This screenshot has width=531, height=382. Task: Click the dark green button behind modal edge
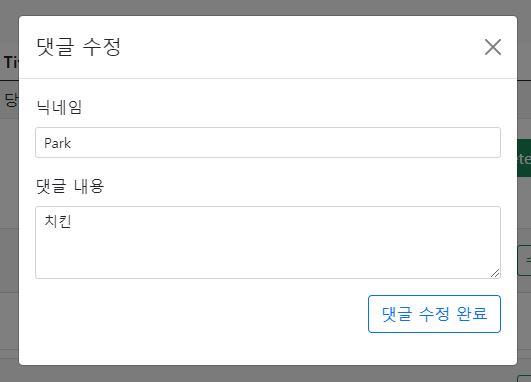pos(524,158)
